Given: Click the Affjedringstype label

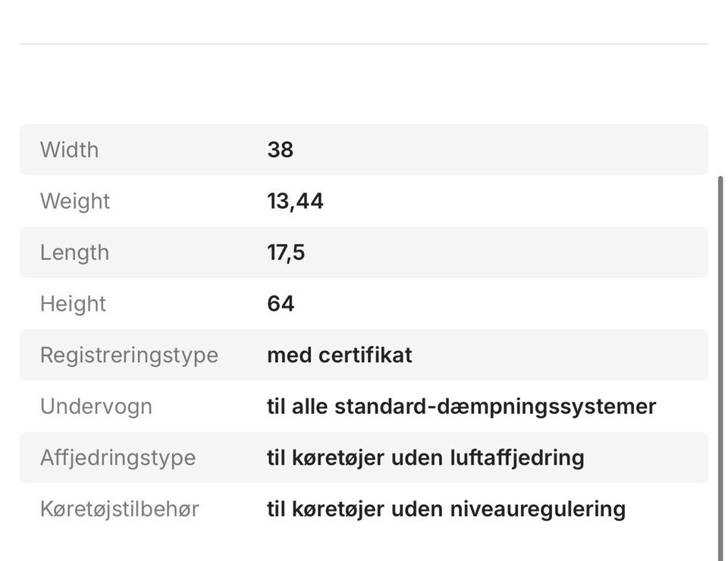Looking at the screenshot, I should coord(118,458).
